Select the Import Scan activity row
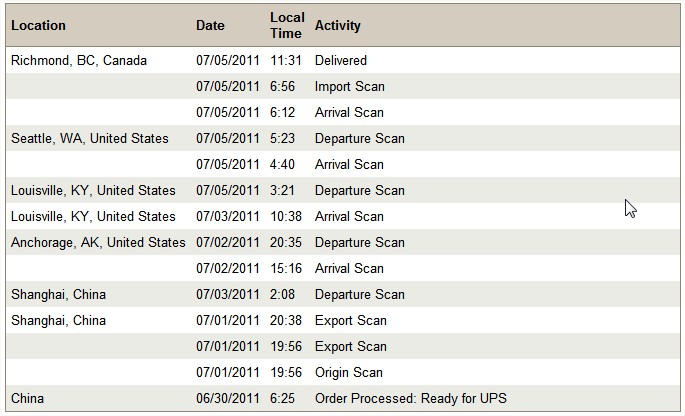The height and width of the screenshot is (416, 685). (343, 86)
